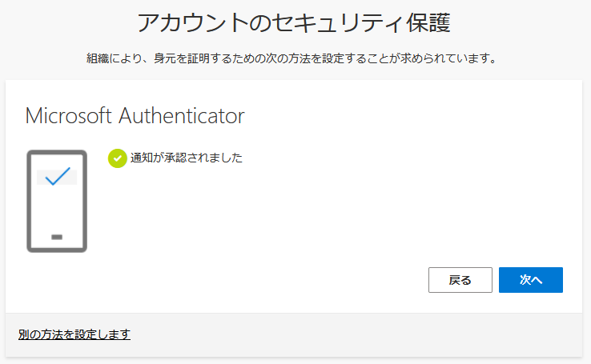This screenshot has width=591, height=364.
Task: Click the green approval check circle
Action: point(117,158)
